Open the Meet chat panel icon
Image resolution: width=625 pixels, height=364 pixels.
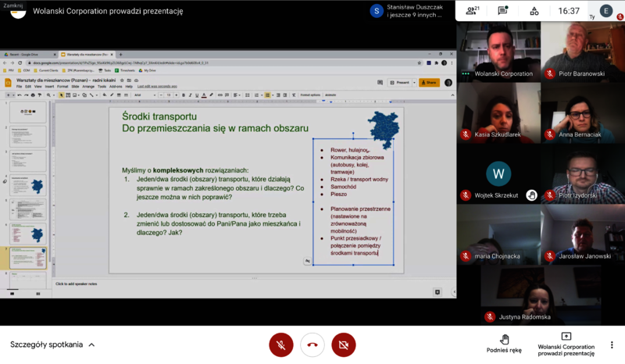click(502, 11)
